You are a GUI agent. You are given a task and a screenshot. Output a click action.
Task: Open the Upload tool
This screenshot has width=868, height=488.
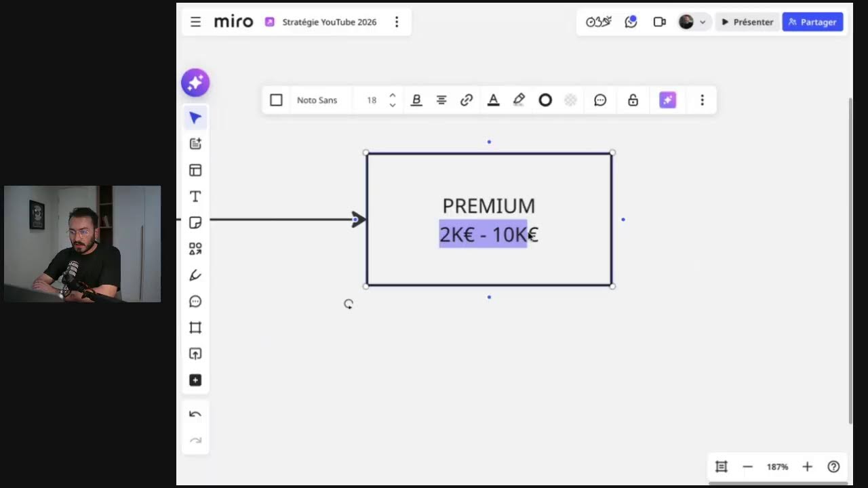tap(195, 354)
